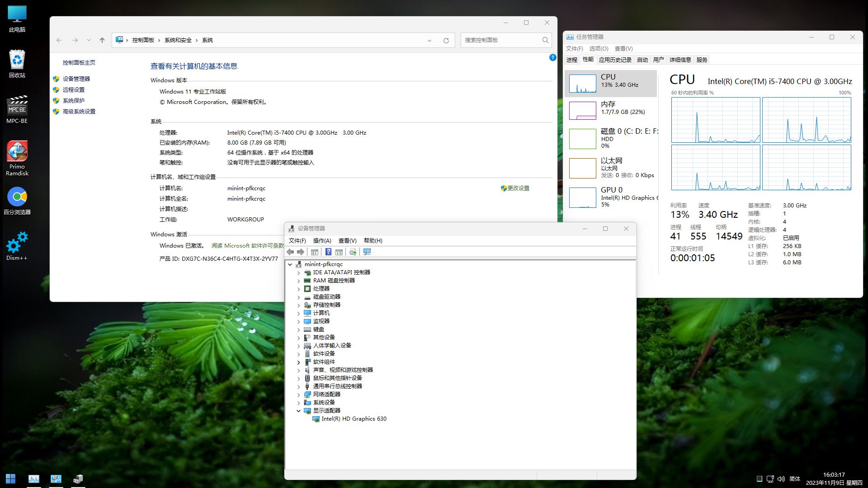Click 系统和安全 in the breadcrumb path

178,40
